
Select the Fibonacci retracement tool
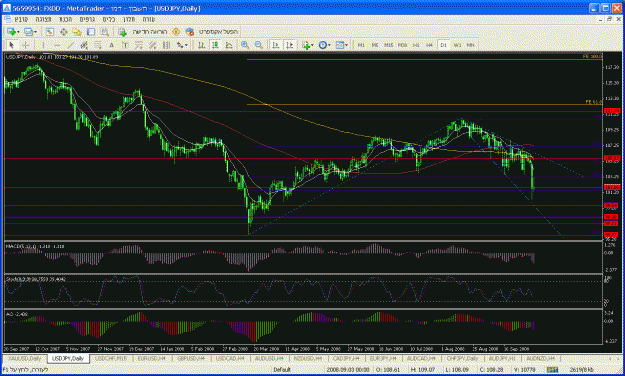tap(98, 45)
